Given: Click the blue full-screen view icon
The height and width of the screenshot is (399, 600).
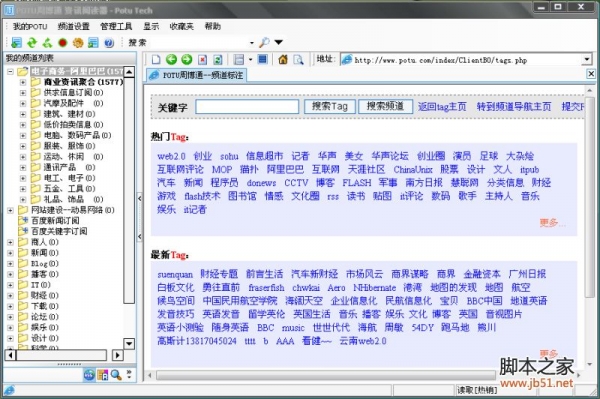Looking at the screenshot, I should click(262, 59).
